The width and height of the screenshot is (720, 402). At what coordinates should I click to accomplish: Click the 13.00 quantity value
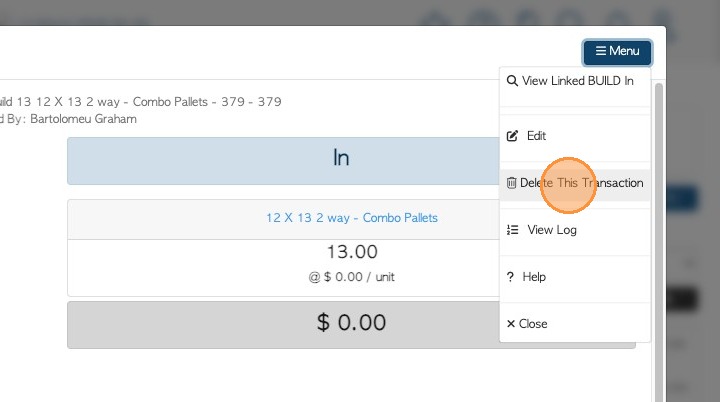(352, 252)
